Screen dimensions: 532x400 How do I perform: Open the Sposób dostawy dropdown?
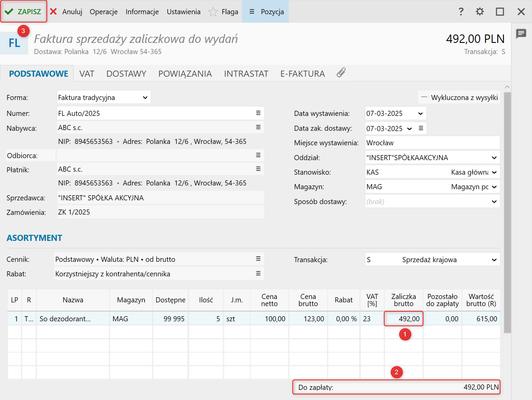click(x=494, y=202)
